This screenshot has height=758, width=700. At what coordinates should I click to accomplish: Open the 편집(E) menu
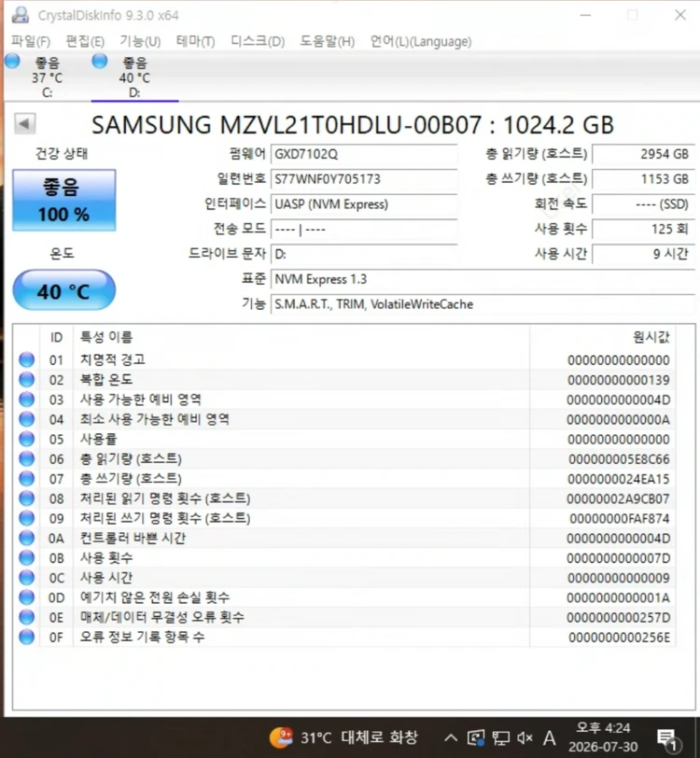coord(85,42)
